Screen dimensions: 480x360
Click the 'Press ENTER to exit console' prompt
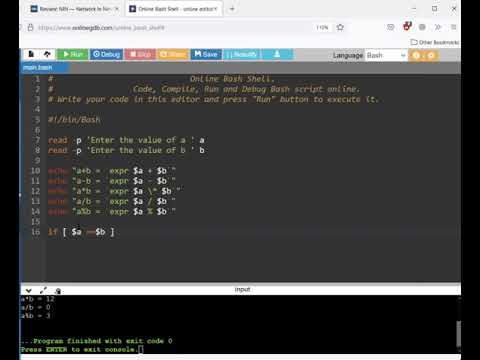79,349
